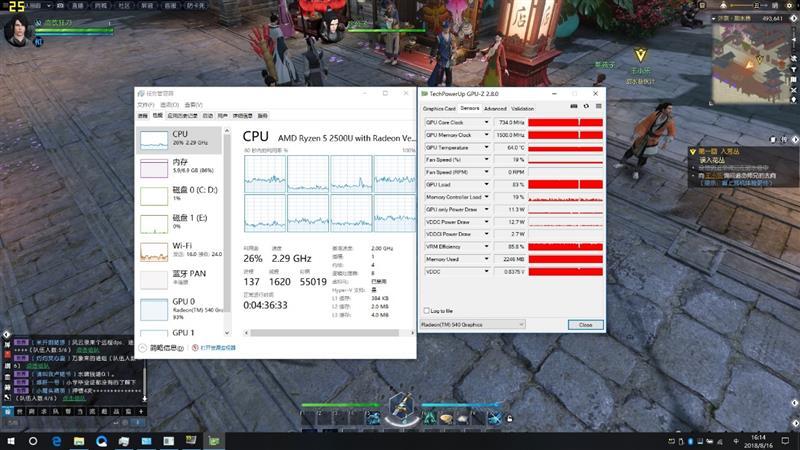The height and width of the screenshot is (450, 800).
Task: Select 磁盘 0 (C: D:) in sidebar
Action: (x=180, y=195)
